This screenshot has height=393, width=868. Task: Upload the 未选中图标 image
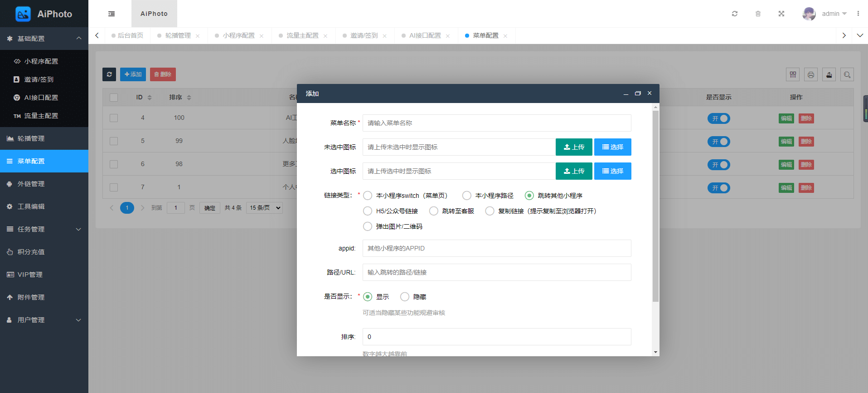pyautogui.click(x=574, y=147)
